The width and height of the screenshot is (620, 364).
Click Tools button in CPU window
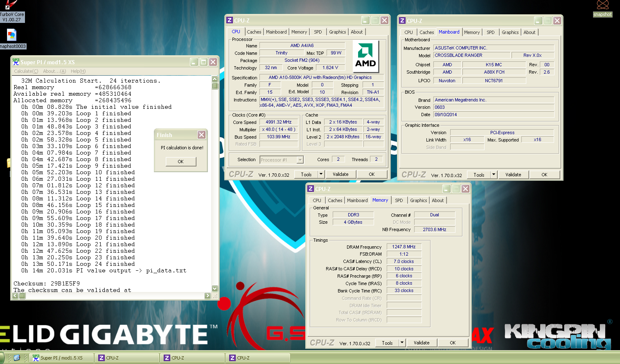pyautogui.click(x=306, y=174)
